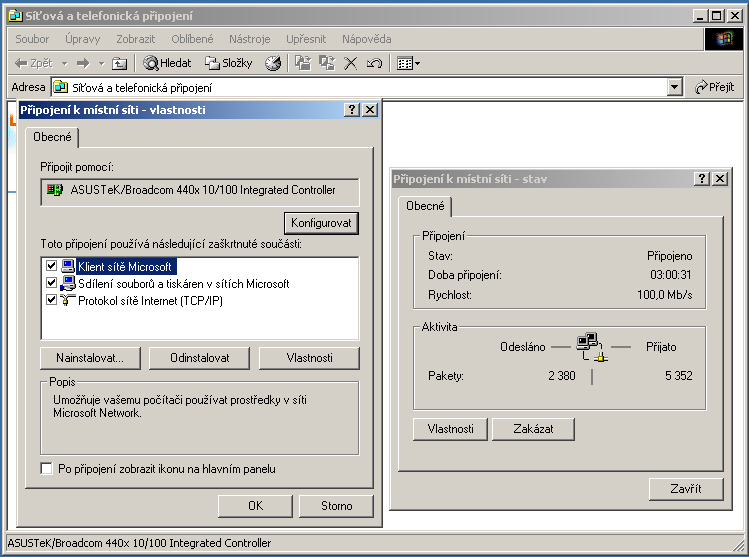Open the Nápověda menu

coord(366,39)
